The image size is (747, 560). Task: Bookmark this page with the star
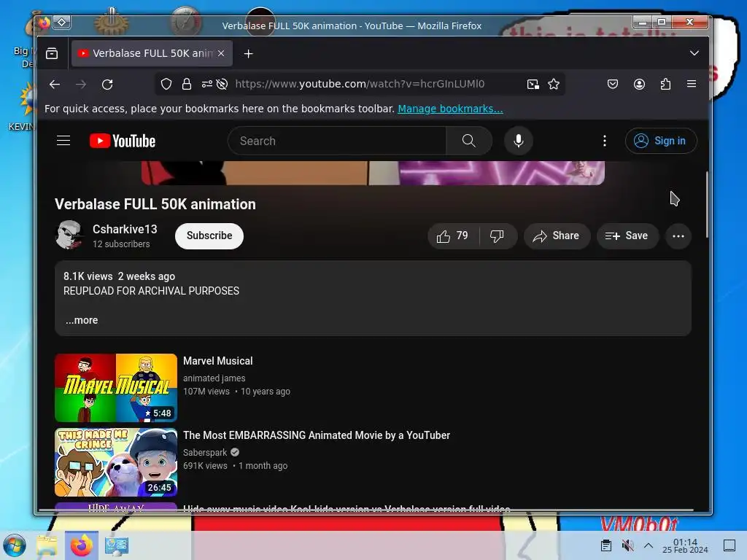pyautogui.click(x=554, y=85)
